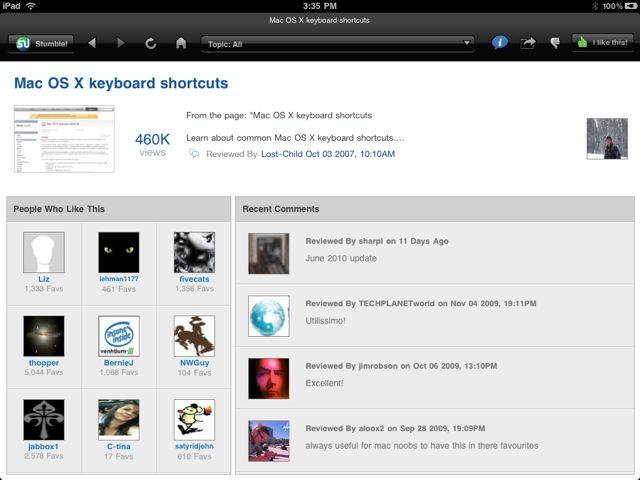
Task: Open the Mac OS X keyboard shortcuts heading link
Action: (121, 83)
